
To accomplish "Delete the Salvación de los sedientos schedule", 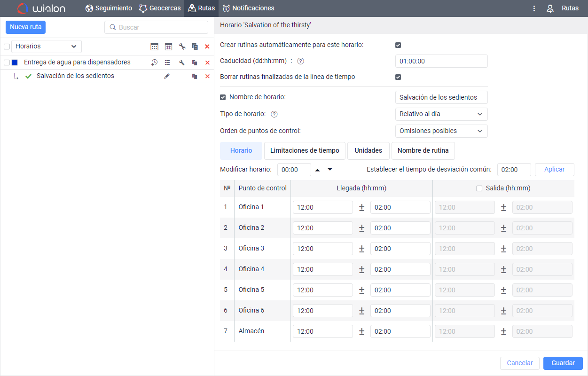I will click(x=207, y=76).
